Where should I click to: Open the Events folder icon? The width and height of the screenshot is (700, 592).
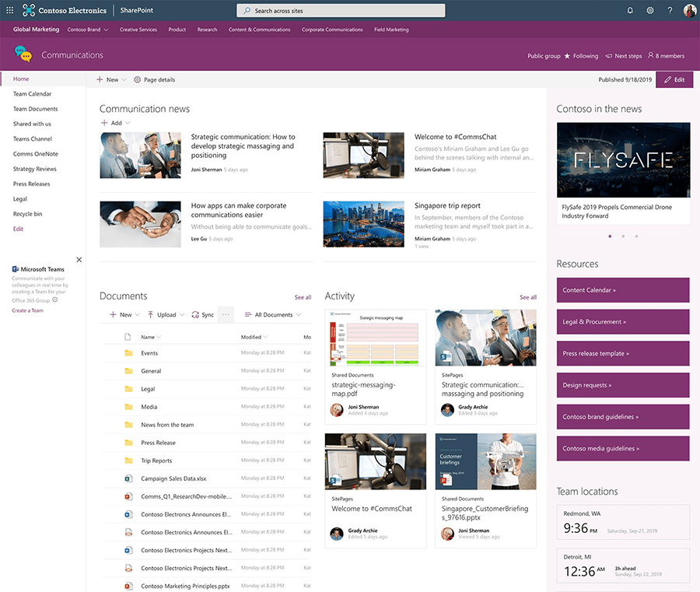pyautogui.click(x=128, y=353)
